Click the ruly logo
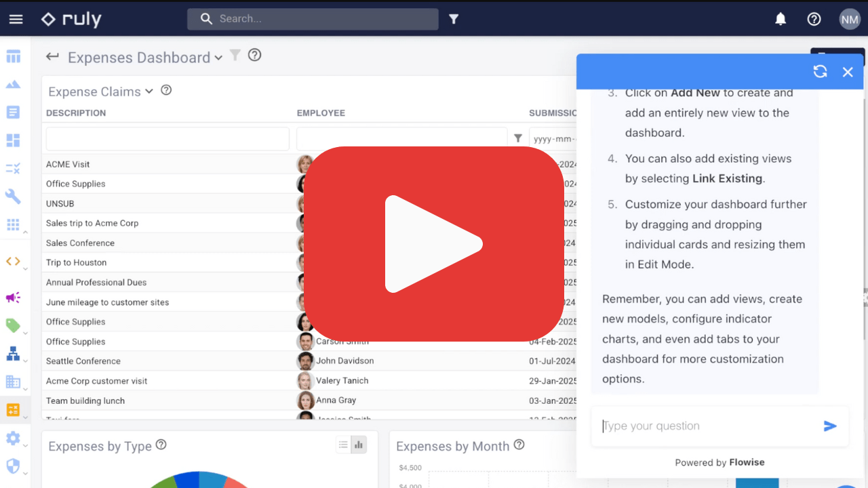 [71, 19]
